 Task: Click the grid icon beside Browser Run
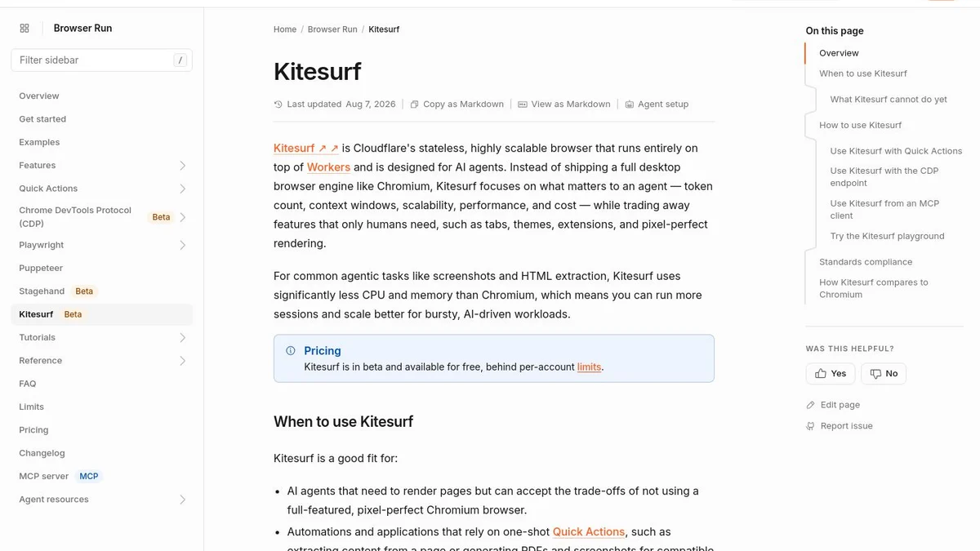point(24,29)
